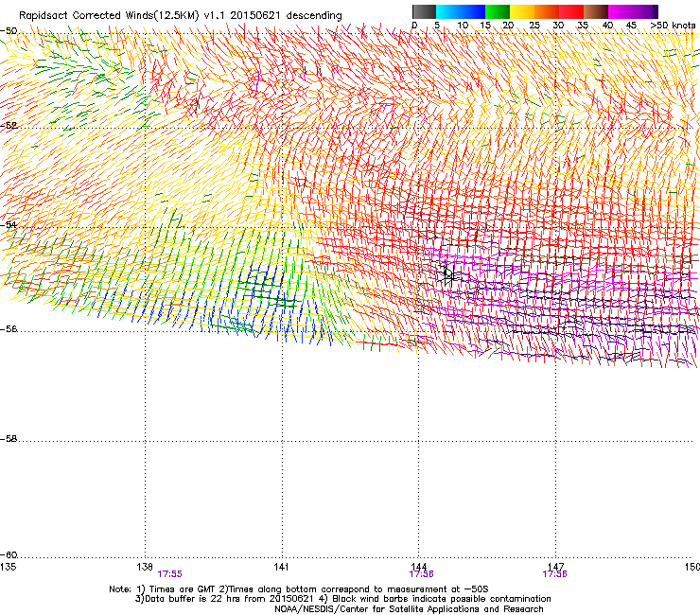Select the yellow 20-25 knots legend segment
Viewport: 700px width, 615px height.
pyautogui.click(x=522, y=11)
